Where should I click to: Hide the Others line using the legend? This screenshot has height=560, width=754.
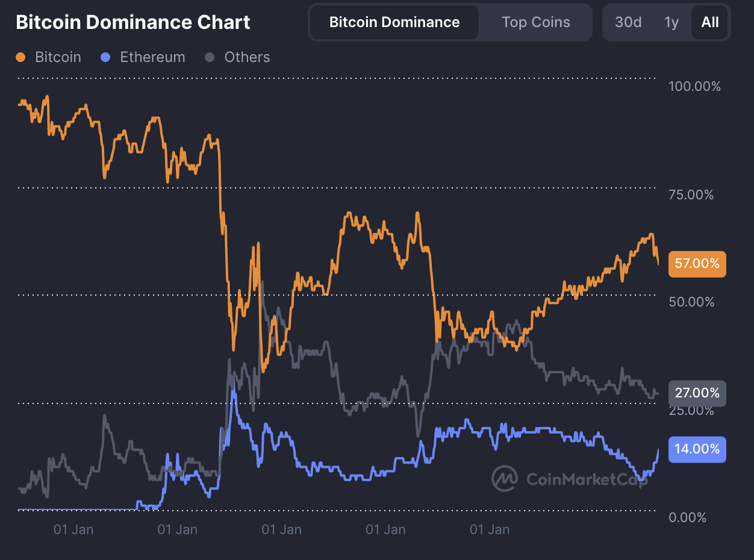[x=247, y=57]
